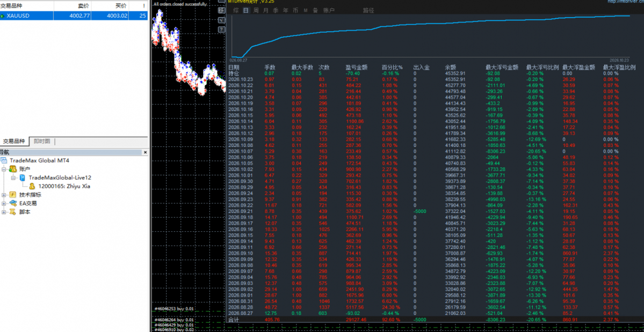Click the -5000 deposit value on 2026.09.21
644x332 pixels.
tap(419, 210)
